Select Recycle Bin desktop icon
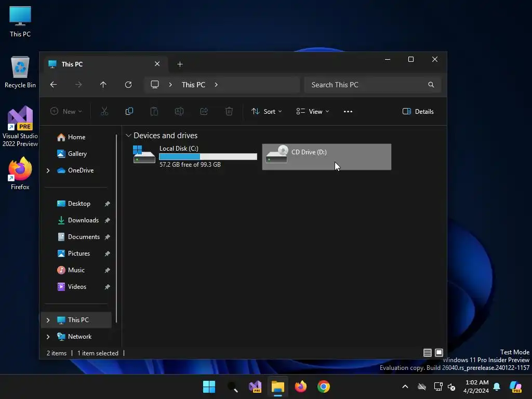 (20, 72)
